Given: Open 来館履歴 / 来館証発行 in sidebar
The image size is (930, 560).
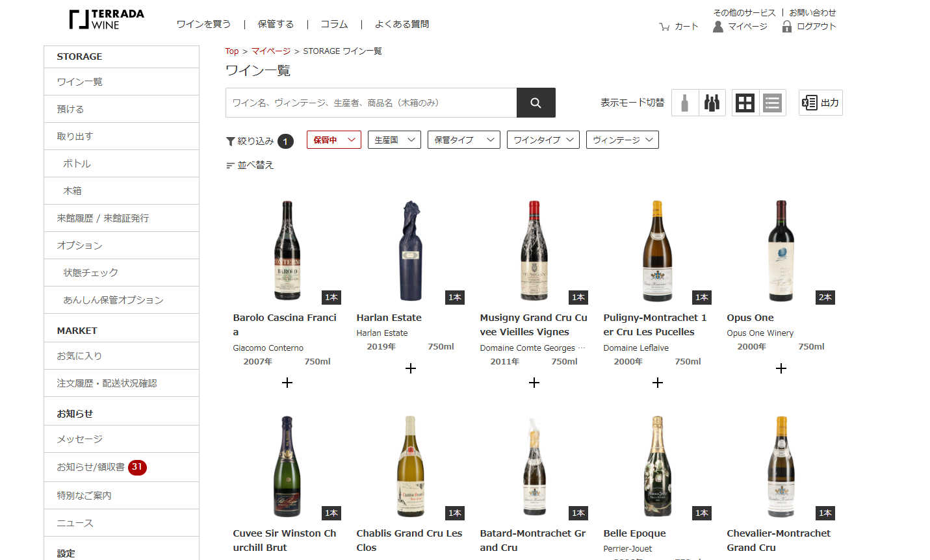Looking at the screenshot, I should [x=122, y=218].
